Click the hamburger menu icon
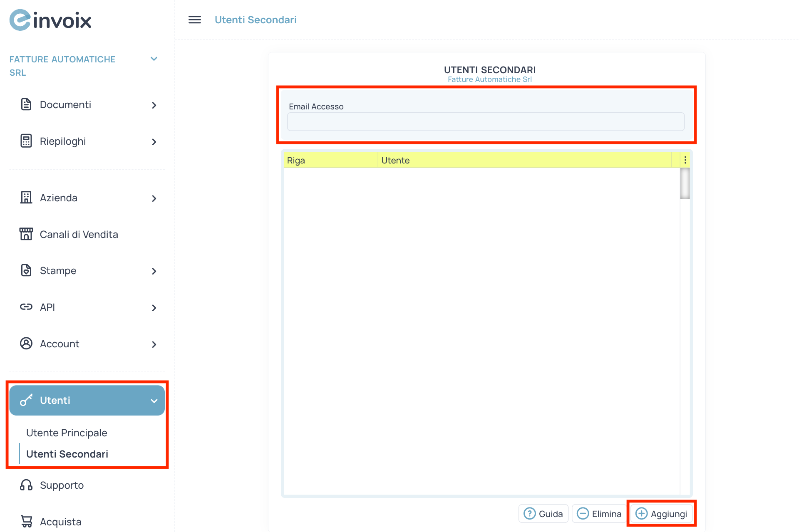Screen dimensions: 799x532 194,20
